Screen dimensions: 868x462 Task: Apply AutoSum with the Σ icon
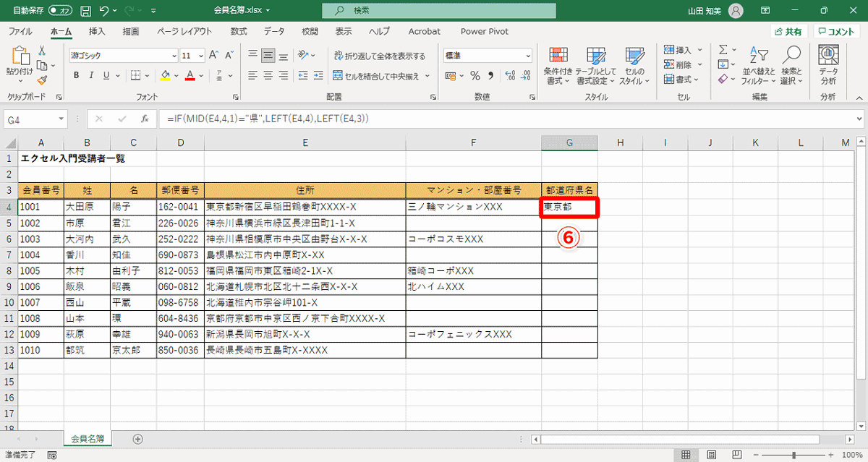(723, 48)
